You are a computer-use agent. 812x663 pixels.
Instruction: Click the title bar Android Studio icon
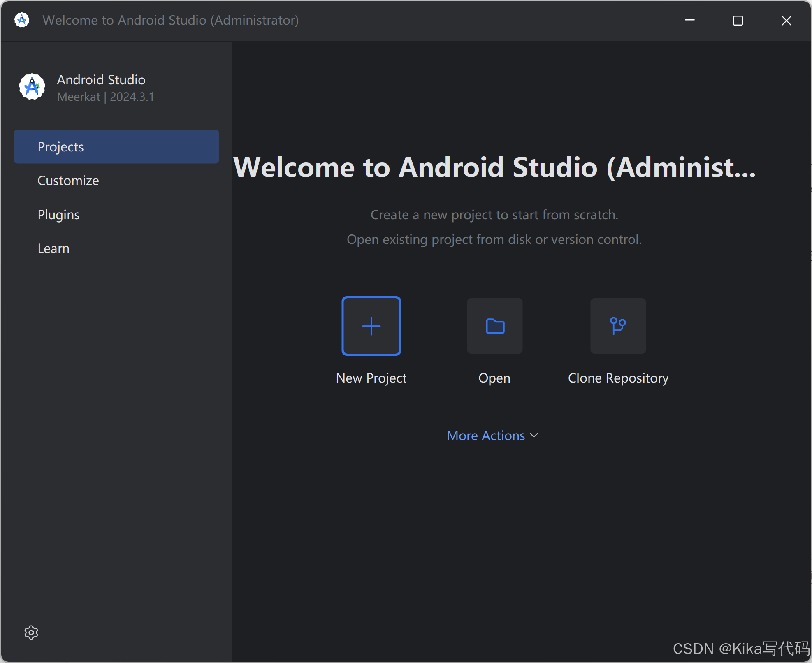(x=22, y=20)
